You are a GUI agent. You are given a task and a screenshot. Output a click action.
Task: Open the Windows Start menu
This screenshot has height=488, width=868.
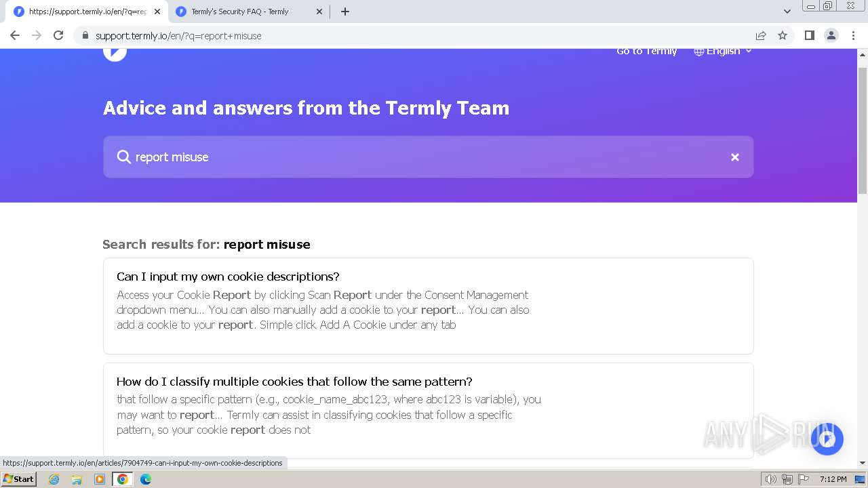coord(18,479)
